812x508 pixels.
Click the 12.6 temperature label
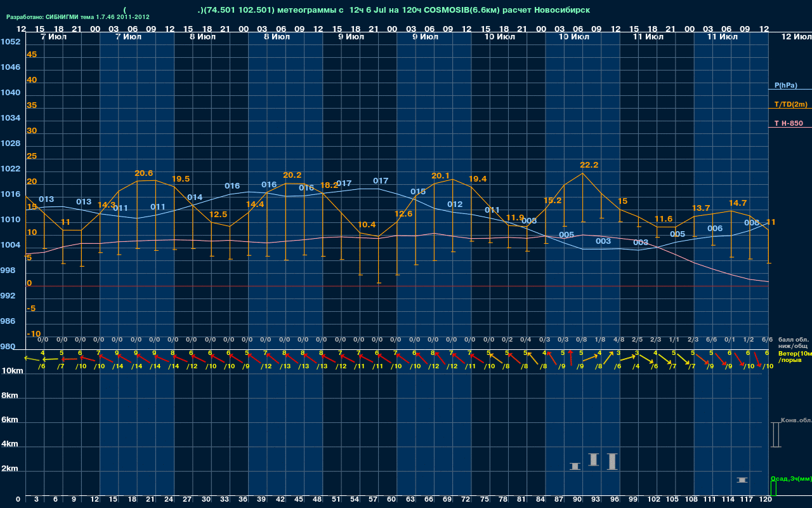coord(403,213)
